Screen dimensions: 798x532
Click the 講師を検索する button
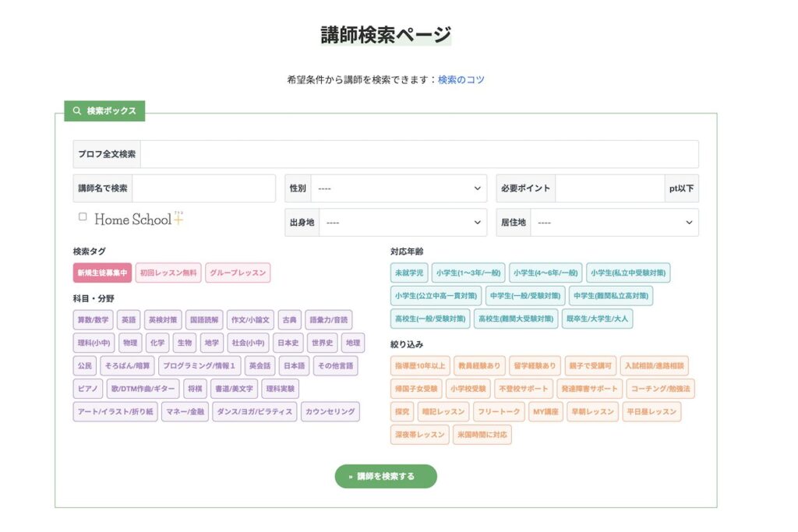click(386, 476)
